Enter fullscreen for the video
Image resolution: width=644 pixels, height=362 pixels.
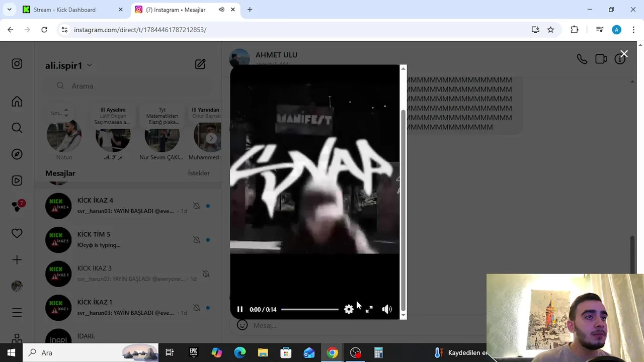coord(369,309)
